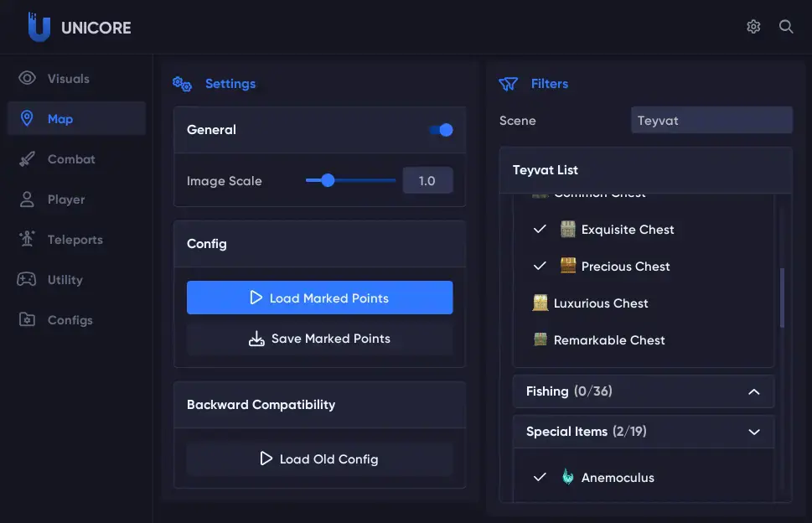This screenshot has height=523, width=812.
Task: Open the Teleports tab
Action: (76, 239)
